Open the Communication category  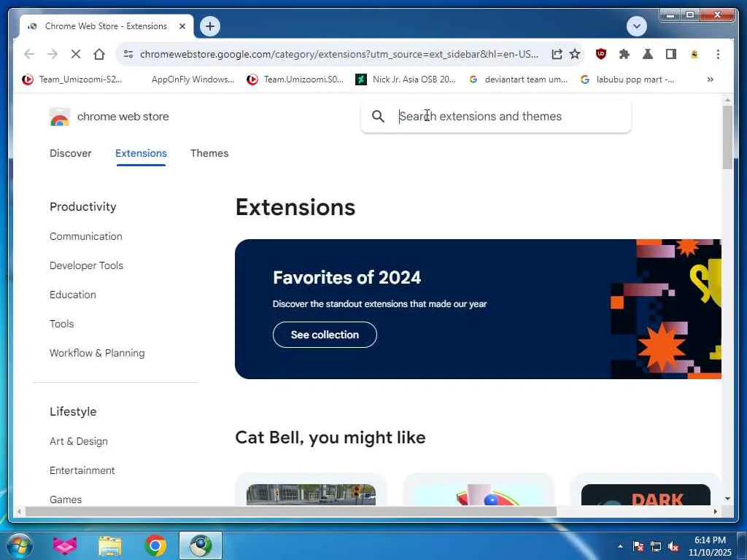(86, 237)
